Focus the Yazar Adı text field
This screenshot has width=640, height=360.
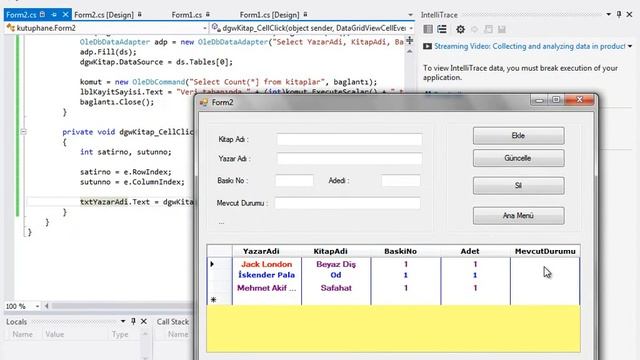coord(349,158)
